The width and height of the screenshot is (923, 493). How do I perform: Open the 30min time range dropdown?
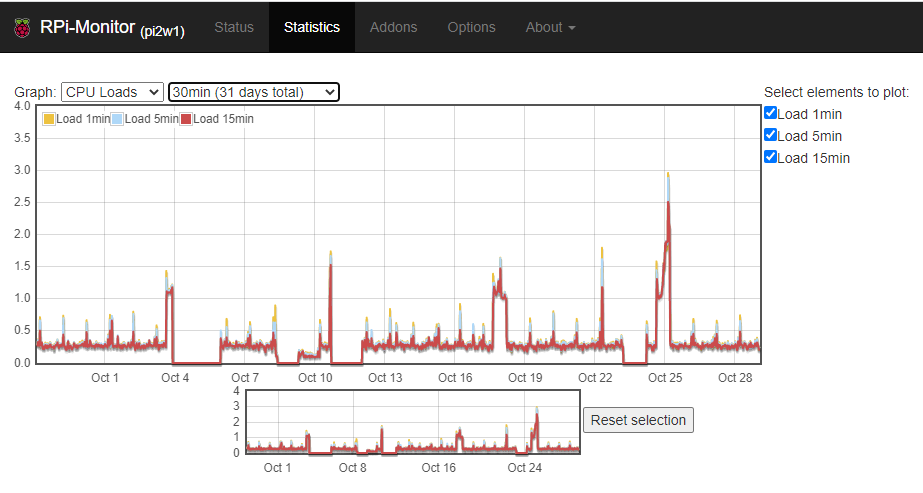(x=254, y=92)
